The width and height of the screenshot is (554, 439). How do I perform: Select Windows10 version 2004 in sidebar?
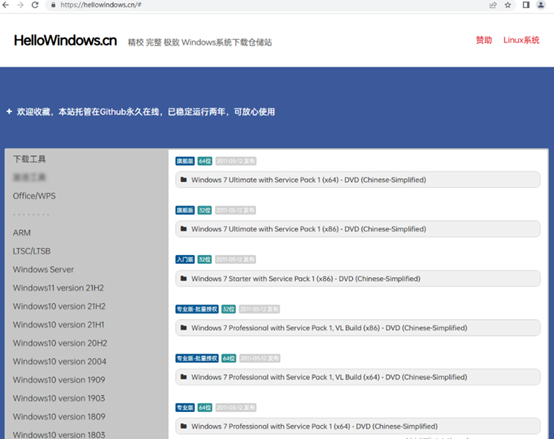pyautogui.click(x=60, y=361)
